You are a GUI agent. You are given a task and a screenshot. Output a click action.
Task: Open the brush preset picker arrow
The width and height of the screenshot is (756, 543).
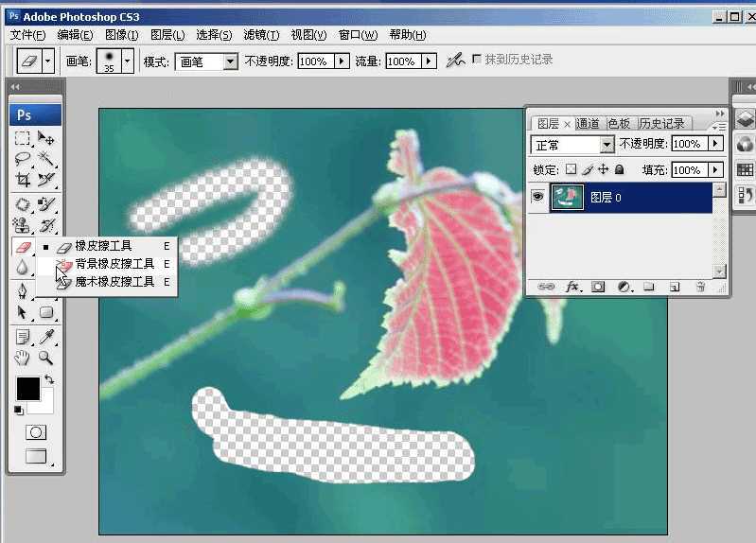click(x=128, y=61)
